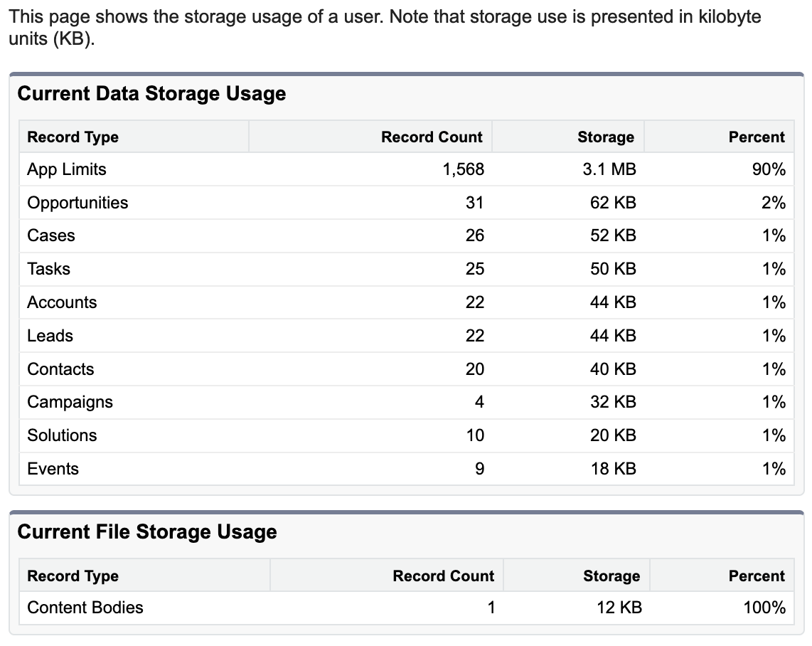Click the Record Count header in Data Storage table
The width and height of the screenshot is (812, 646).
(x=432, y=137)
